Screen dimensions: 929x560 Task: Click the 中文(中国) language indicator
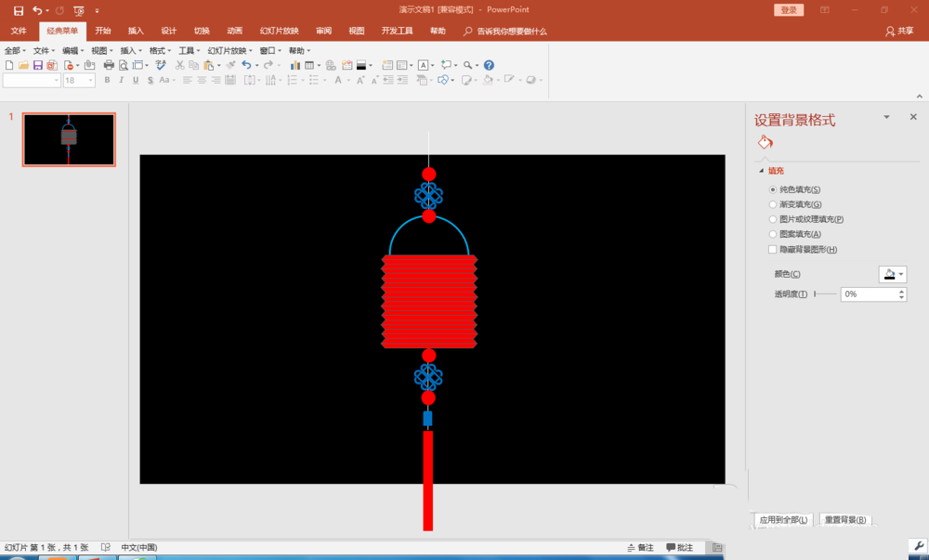[x=138, y=548]
